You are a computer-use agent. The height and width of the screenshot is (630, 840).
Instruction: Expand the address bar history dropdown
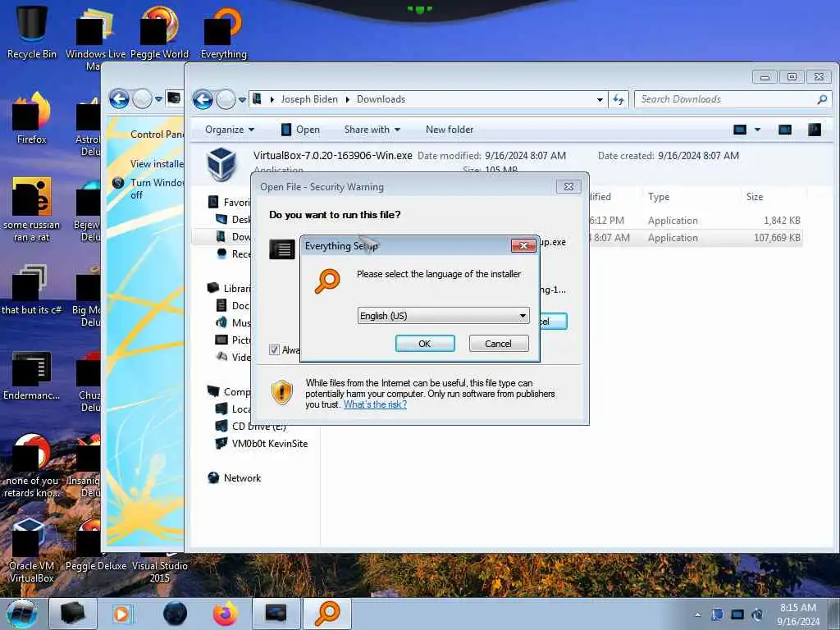coord(600,99)
